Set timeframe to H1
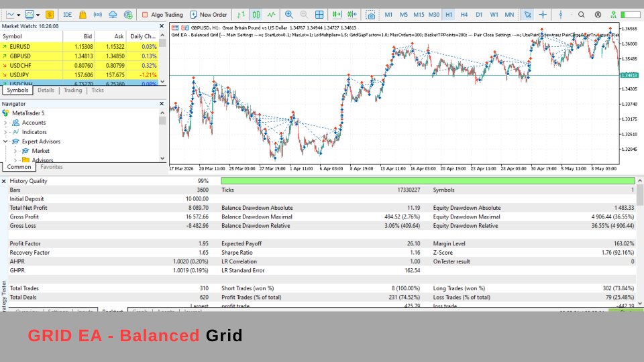This screenshot has height=362, width=644. coord(449,15)
